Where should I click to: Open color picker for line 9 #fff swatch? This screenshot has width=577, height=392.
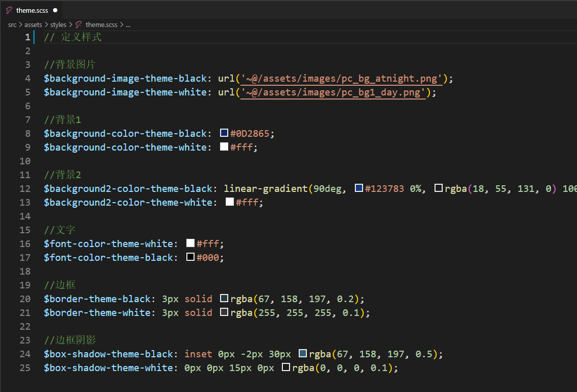coord(224,146)
